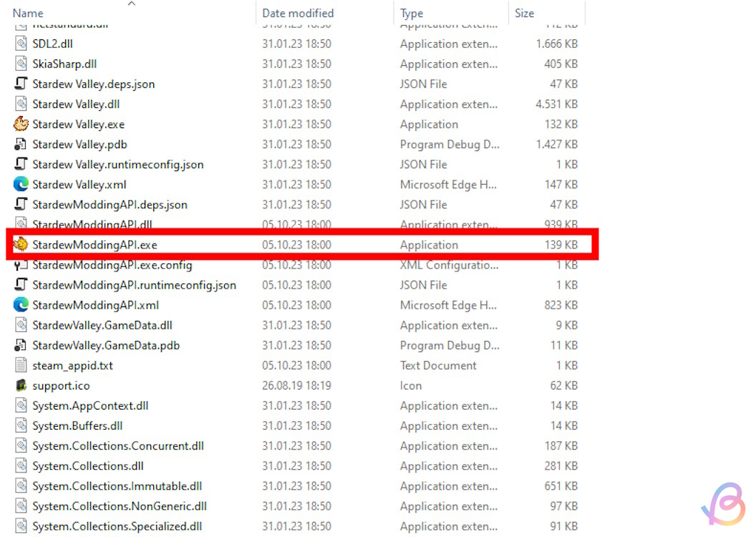Sort by the Date modified column header
This screenshot has width=756, height=537.
298,13
